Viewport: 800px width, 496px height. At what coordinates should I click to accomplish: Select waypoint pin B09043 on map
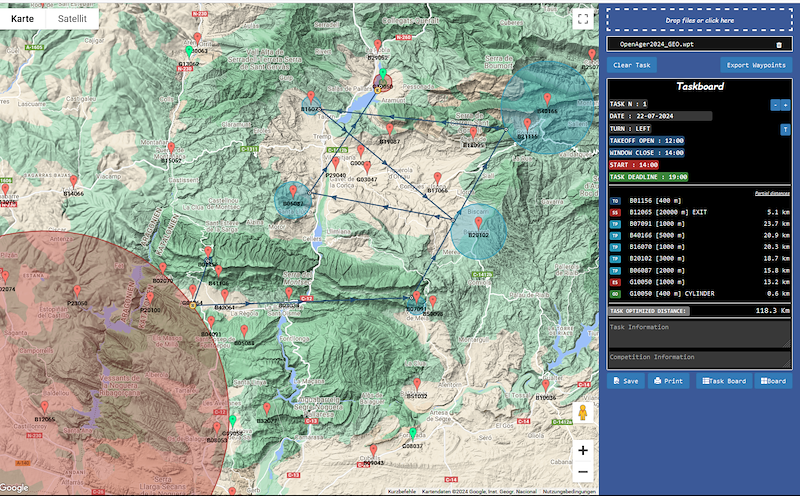pyautogui.click(x=373, y=451)
